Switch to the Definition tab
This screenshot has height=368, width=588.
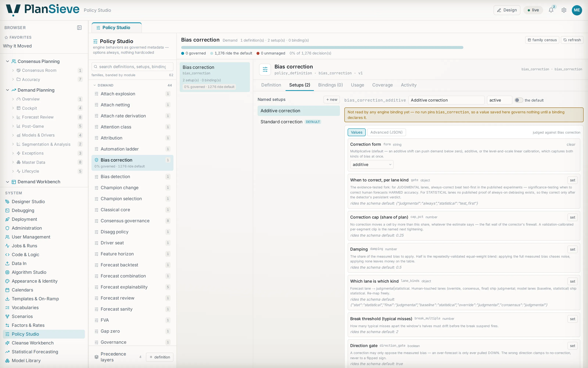click(271, 85)
